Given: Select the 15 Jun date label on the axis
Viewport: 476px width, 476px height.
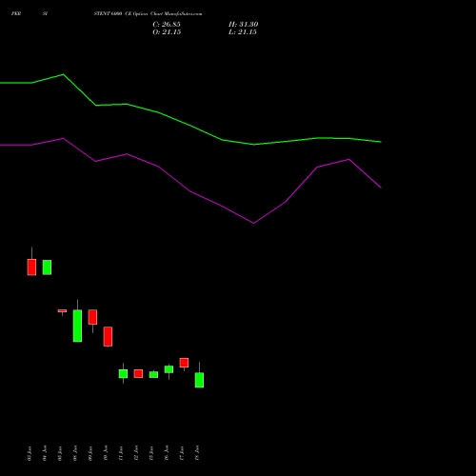Looking at the screenshot, I should click(151, 453).
